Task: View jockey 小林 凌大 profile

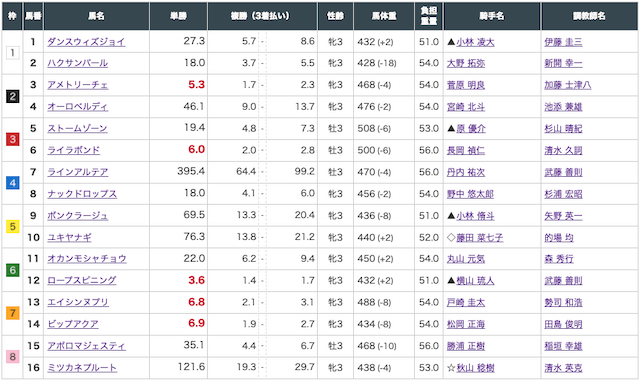Action: (475, 42)
